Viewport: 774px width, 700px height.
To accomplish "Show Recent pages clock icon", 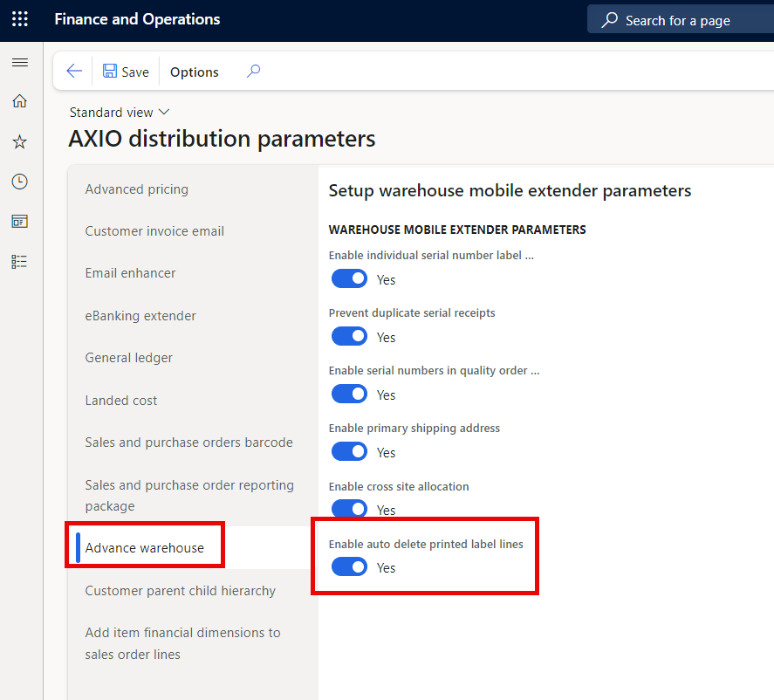I will tap(19, 182).
